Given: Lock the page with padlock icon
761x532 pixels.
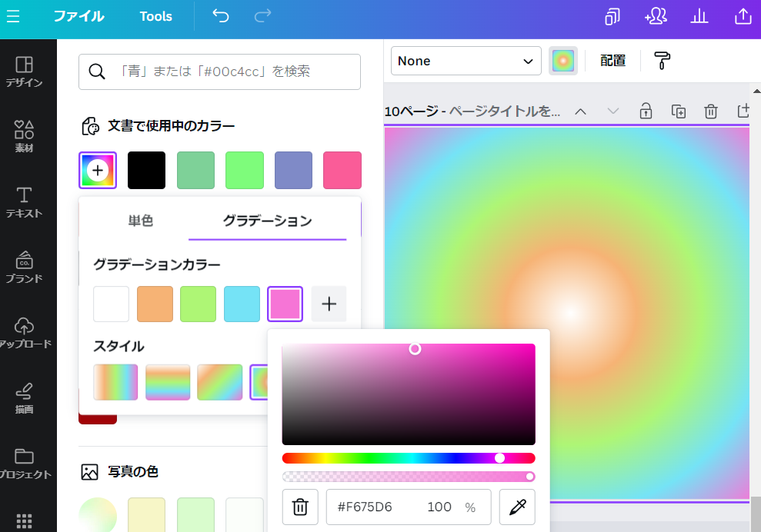Looking at the screenshot, I should [646, 111].
